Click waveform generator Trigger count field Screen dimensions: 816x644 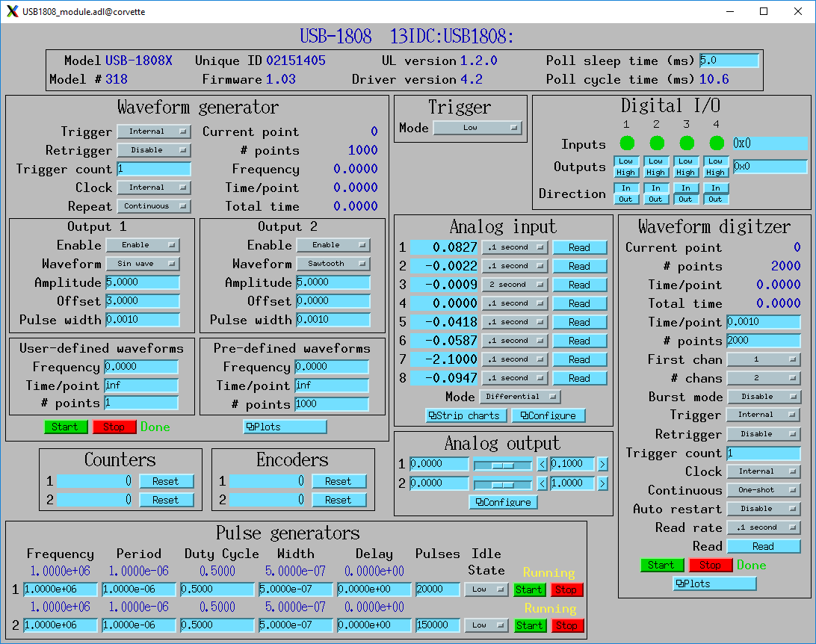pyautogui.click(x=153, y=169)
